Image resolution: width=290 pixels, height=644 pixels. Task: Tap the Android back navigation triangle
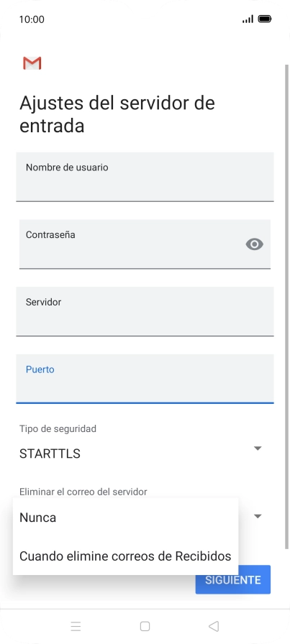tap(214, 626)
